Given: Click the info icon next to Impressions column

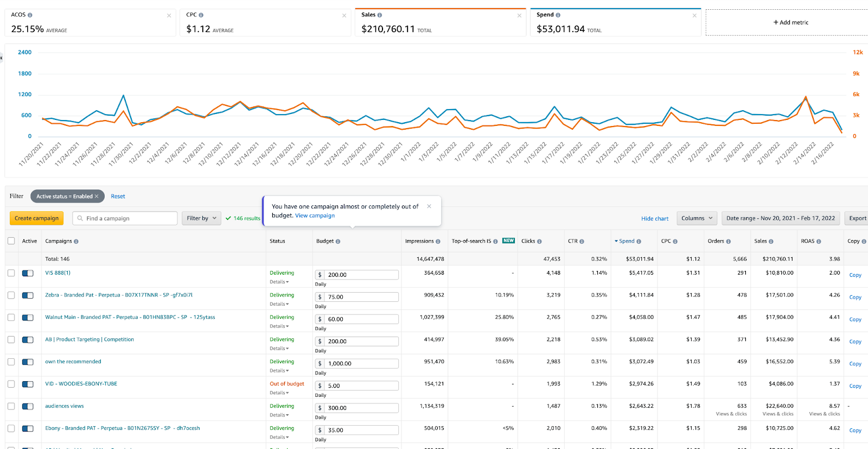Looking at the screenshot, I should tap(438, 242).
